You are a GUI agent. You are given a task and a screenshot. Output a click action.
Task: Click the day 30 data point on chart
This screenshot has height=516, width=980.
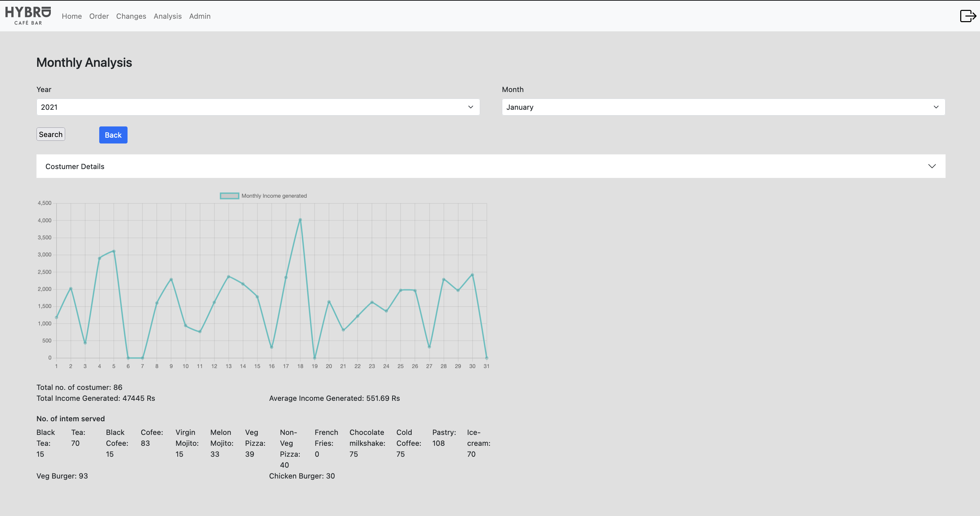tap(472, 275)
